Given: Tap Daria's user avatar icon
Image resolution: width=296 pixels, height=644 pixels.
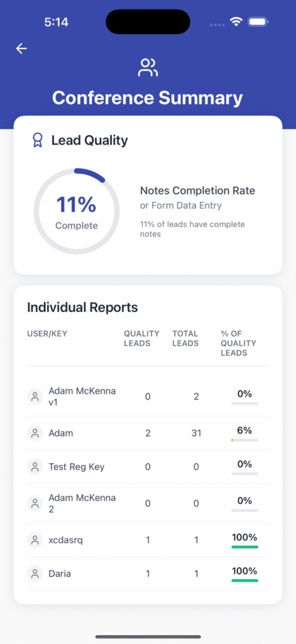Looking at the screenshot, I should [x=35, y=574].
